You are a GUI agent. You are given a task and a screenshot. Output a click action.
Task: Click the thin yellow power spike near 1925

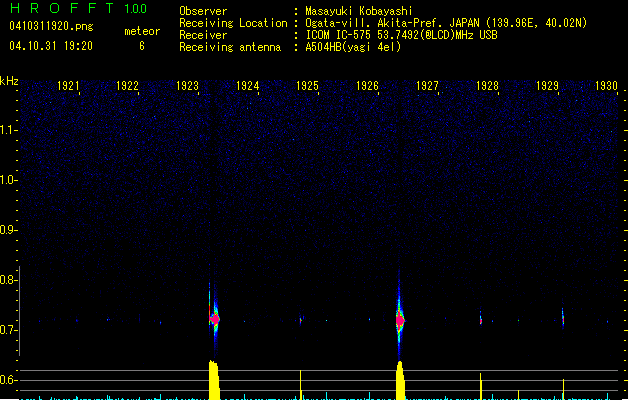(x=300, y=385)
